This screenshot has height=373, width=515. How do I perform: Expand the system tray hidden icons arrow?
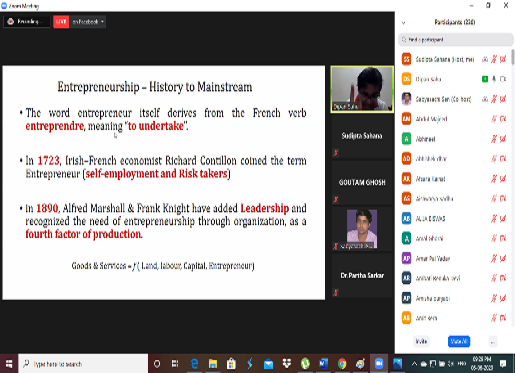coord(414,364)
